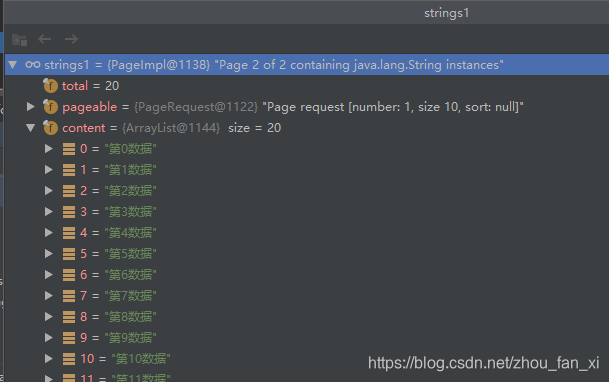Select the row with value "第4数据"
This screenshot has width=609, height=382.
307,232
